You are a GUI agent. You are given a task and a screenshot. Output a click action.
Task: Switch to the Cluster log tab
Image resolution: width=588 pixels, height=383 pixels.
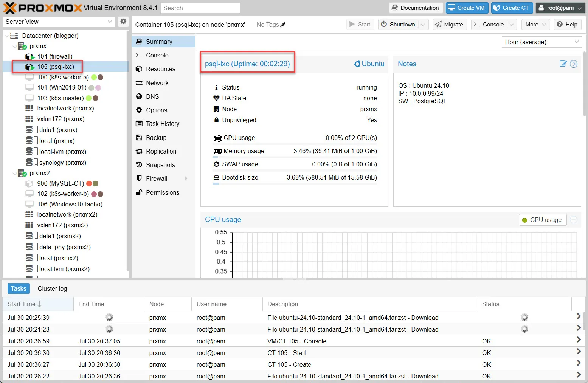coord(52,288)
